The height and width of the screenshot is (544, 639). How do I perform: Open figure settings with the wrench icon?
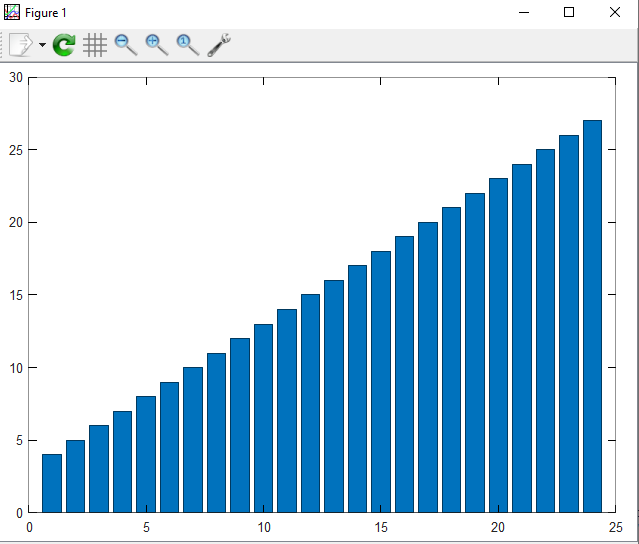219,45
